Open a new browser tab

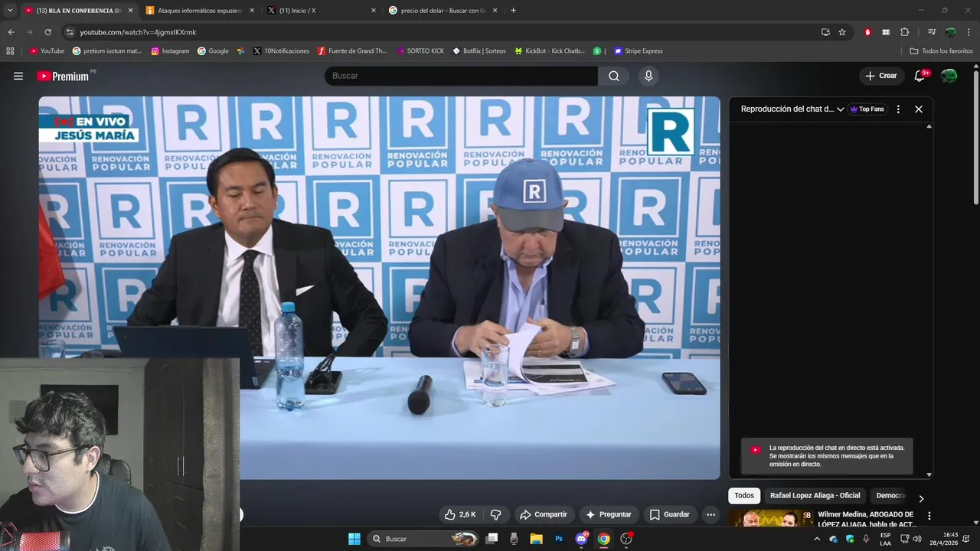[513, 11]
